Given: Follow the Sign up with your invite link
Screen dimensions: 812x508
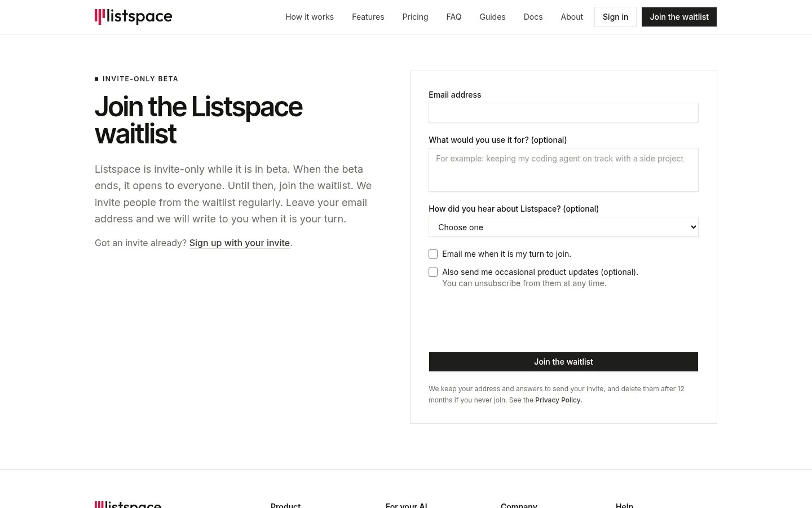Looking at the screenshot, I should point(240,243).
